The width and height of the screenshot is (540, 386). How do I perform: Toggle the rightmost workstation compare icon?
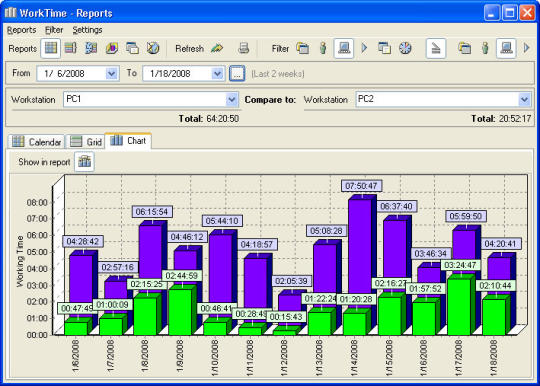click(506, 48)
